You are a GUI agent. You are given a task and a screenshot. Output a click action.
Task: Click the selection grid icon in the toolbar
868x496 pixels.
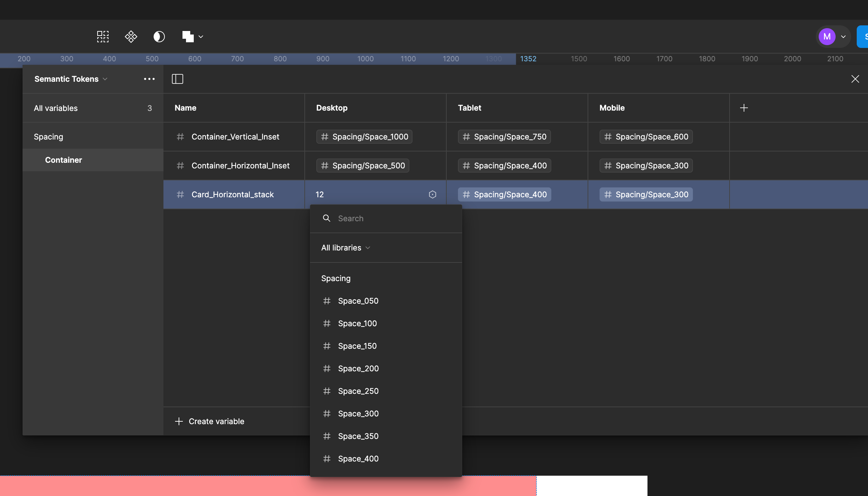(x=103, y=37)
